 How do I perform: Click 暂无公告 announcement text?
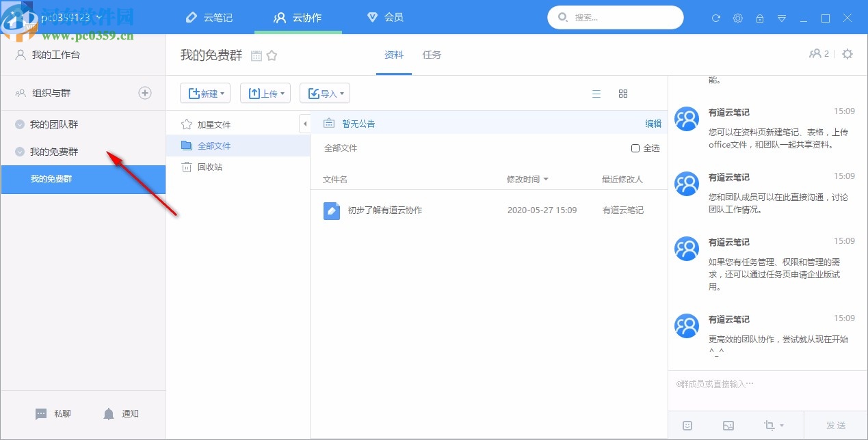point(358,124)
